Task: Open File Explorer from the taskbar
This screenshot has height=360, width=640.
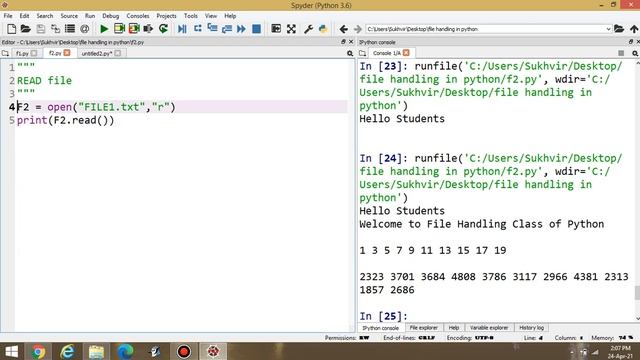Action: (96, 351)
